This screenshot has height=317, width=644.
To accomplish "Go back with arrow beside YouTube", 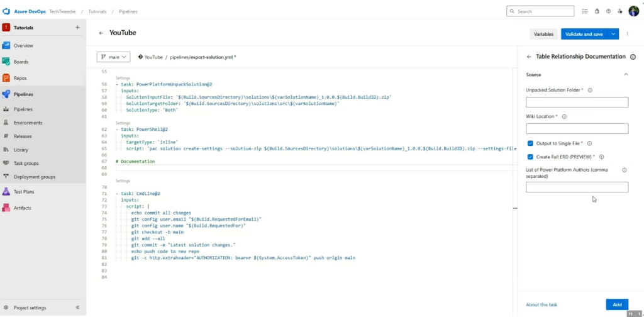I will pyautogui.click(x=101, y=33).
